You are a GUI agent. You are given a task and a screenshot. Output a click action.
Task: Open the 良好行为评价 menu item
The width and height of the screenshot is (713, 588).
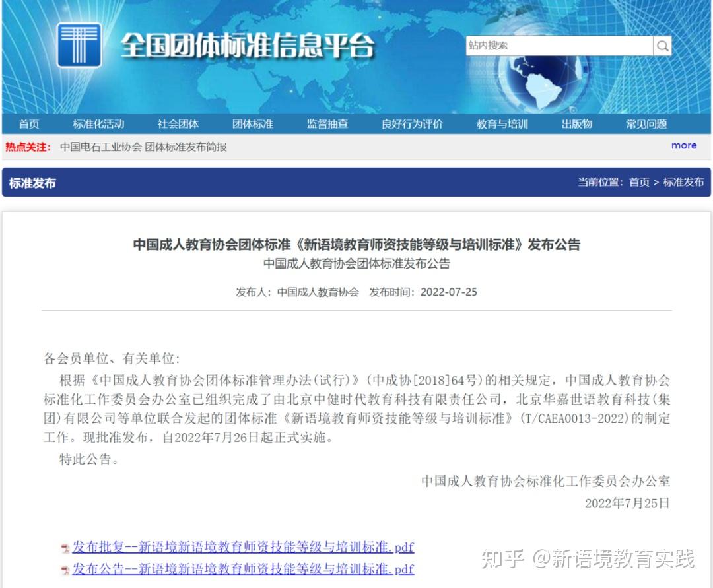coord(412,124)
